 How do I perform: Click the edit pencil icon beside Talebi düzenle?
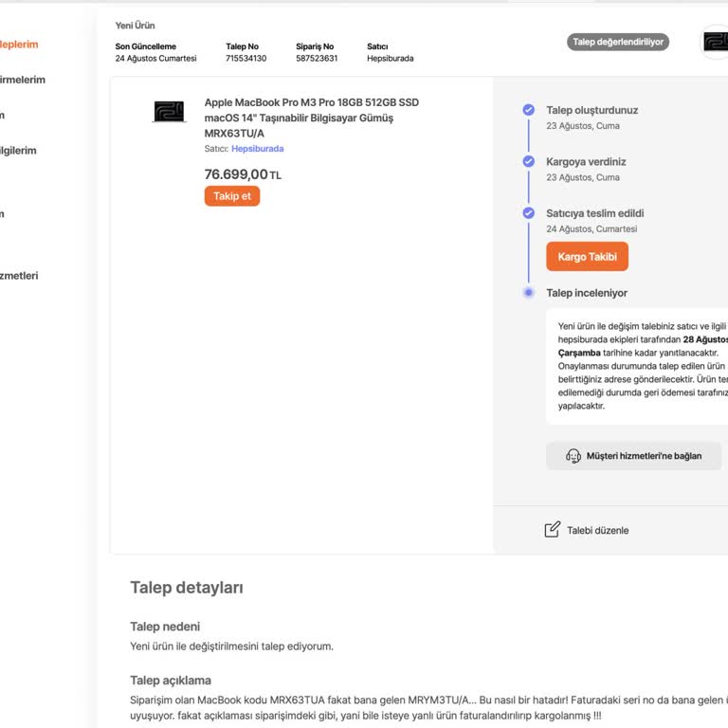click(553, 530)
